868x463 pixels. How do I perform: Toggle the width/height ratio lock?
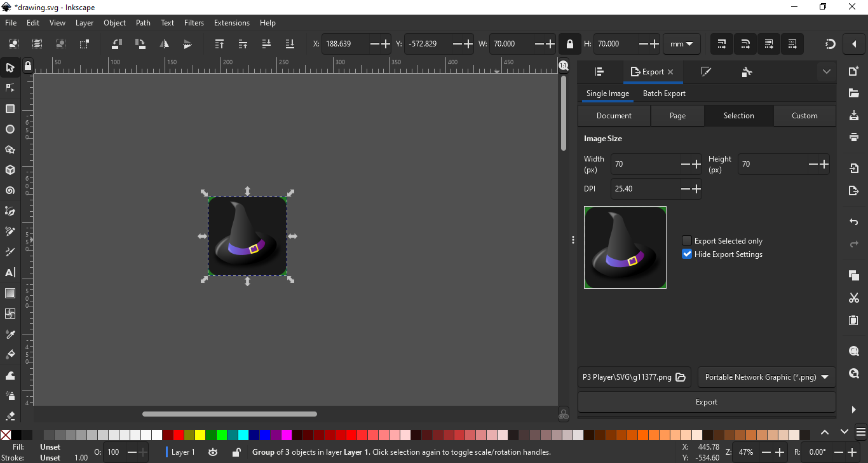point(570,44)
